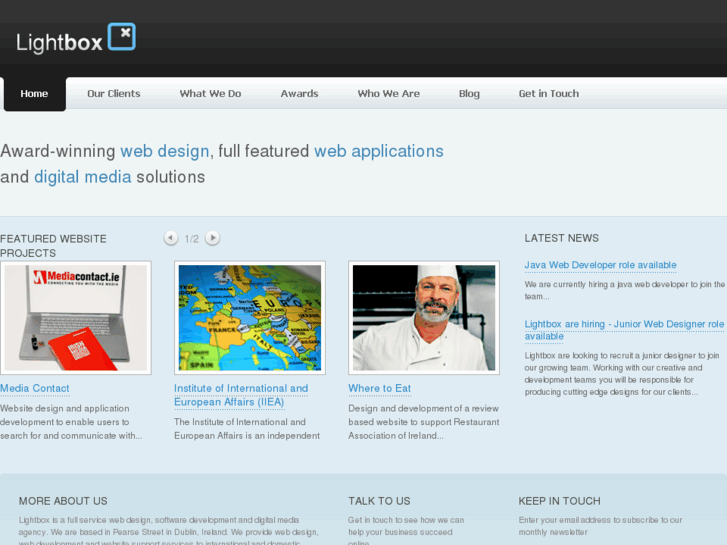View the Europe map project thumbnail

(250, 318)
